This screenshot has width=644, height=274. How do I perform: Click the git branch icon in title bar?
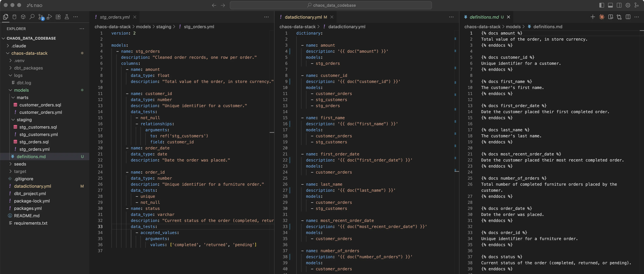point(636,5)
